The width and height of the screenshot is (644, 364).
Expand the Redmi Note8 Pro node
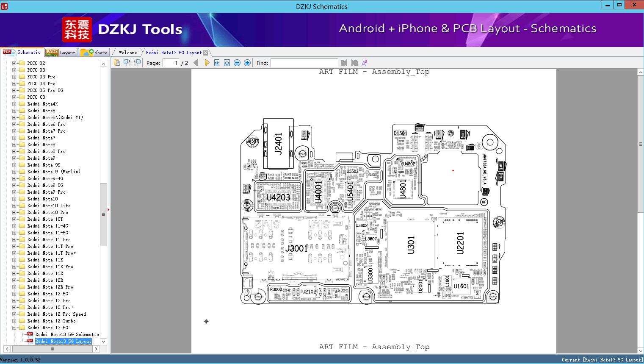(x=14, y=151)
